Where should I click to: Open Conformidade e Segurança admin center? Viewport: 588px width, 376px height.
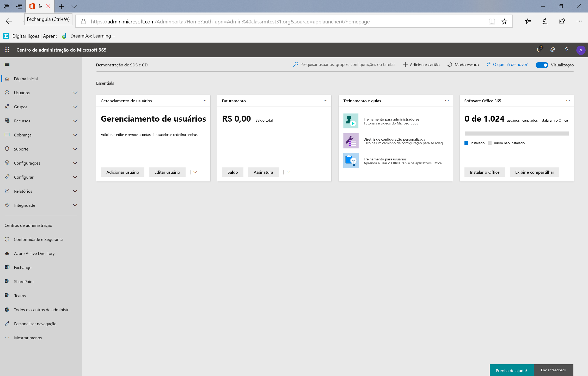pyautogui.click(x=39, y=239)
